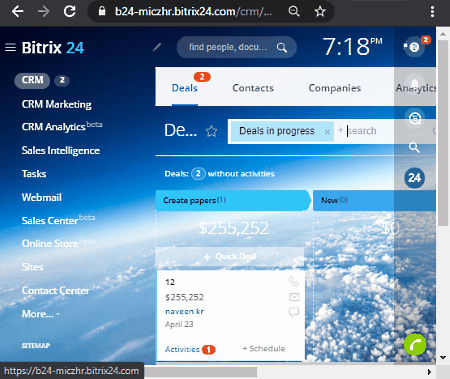
Task: Click phone icon on deal 12 card
Action: (x=294, y=282)
